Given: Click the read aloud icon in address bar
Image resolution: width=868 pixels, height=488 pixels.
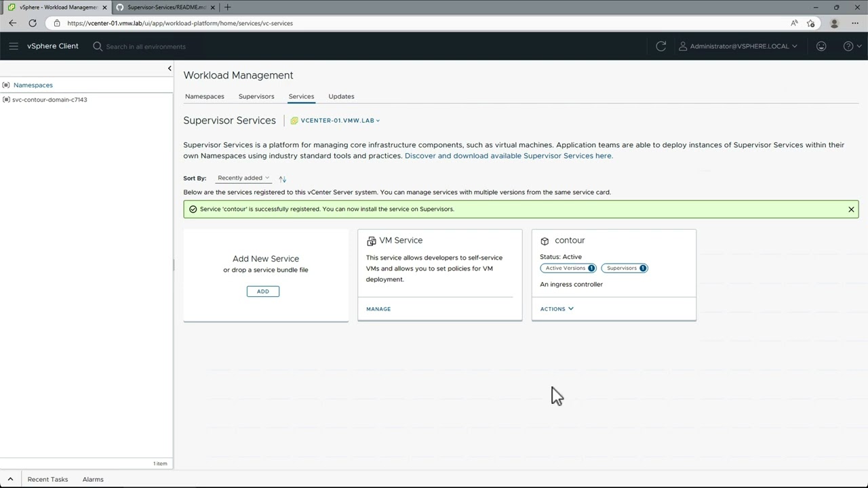Looking at the screenshot, I should [x=794, y=23].
